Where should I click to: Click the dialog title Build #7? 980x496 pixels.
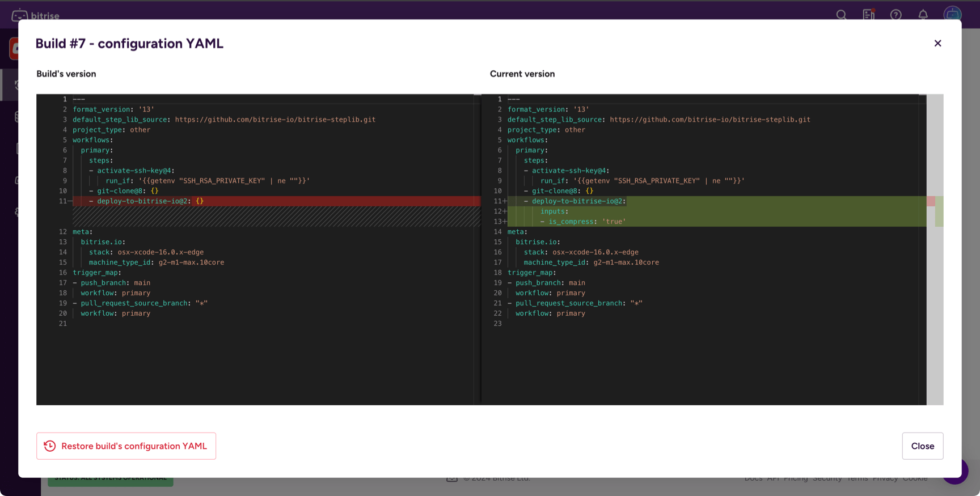coord(129,44)
